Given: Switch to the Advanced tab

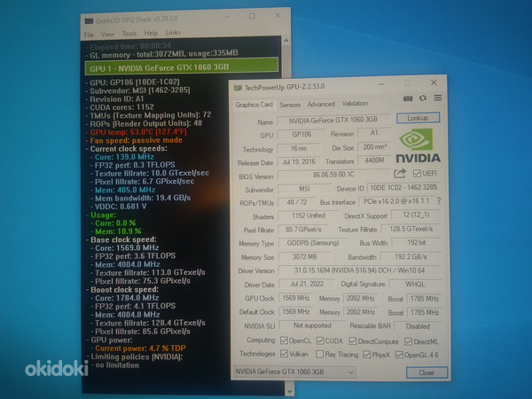Looking at the screenshot, I should point(321,104).
